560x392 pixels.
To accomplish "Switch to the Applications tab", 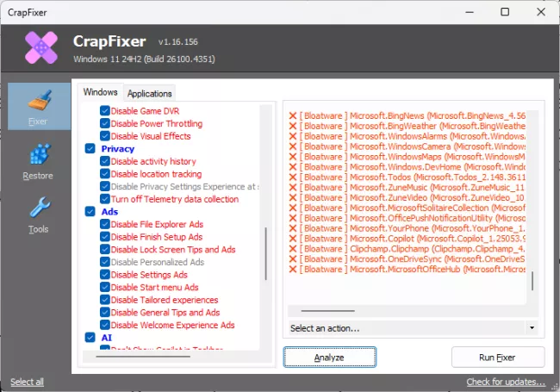I will point(149,93).
